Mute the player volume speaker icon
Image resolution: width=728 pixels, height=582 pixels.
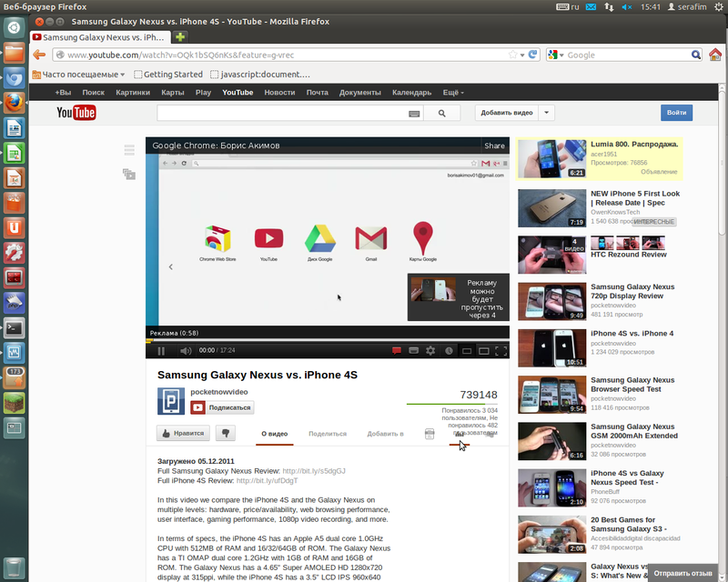pyautogui.click(x=186, y=351)
